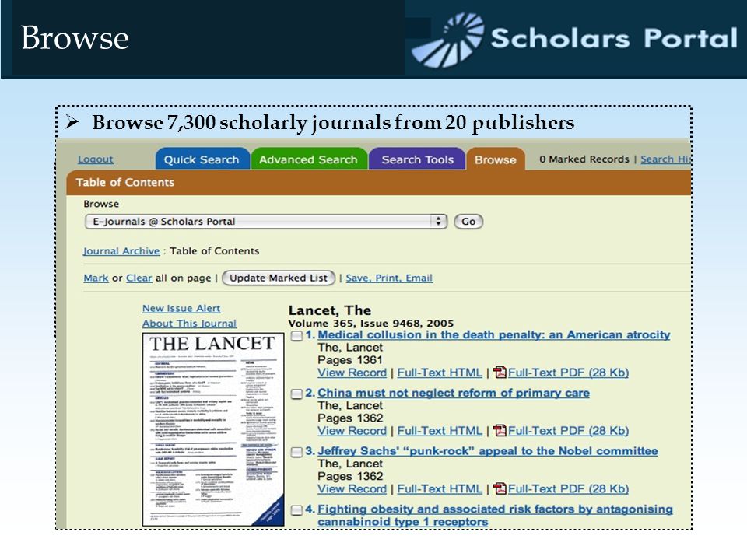This screenshot has height=560, width=747.
Task: Click 'Pages 1361' text
Action: point(350,360)
